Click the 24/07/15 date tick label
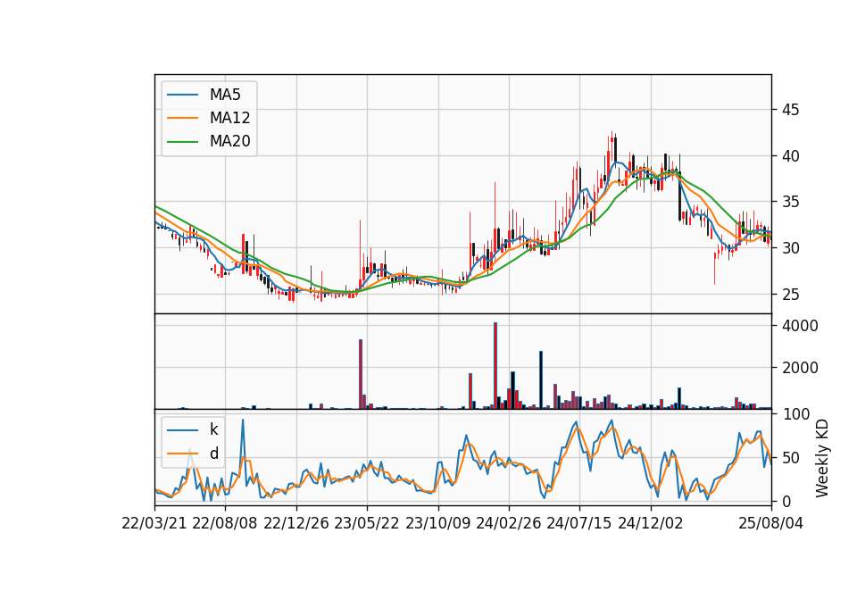857x616 pixels. [579, 523]
